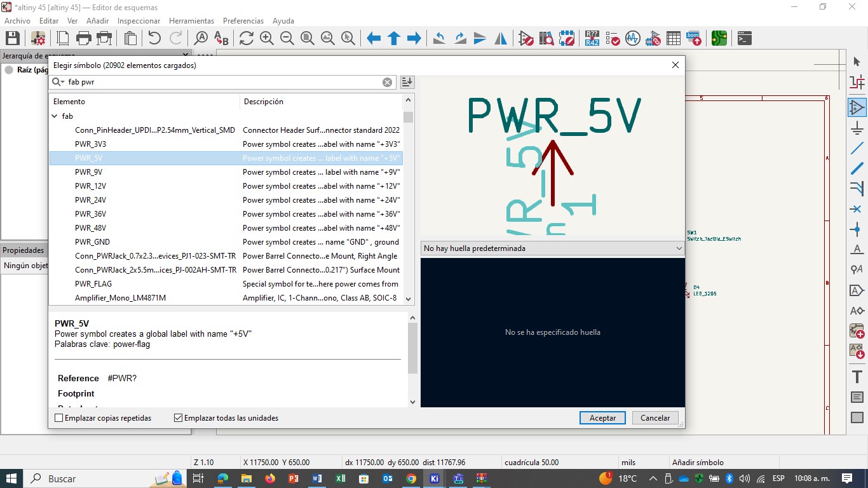Viewport: 868px width, 488px height.
Task: Clear the search field with the X icon
Action: pyautogui.click(x=387, y=82)
